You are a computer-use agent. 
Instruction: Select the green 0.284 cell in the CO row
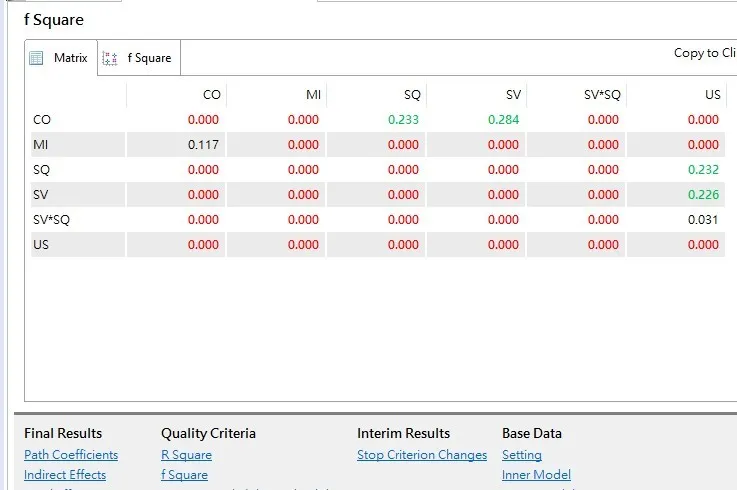[x=504, y=120]
